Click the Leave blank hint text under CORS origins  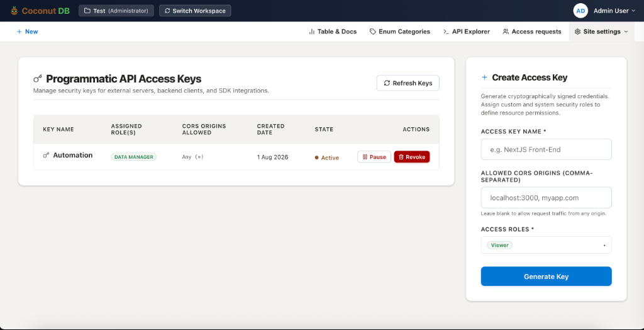[544, 213]
